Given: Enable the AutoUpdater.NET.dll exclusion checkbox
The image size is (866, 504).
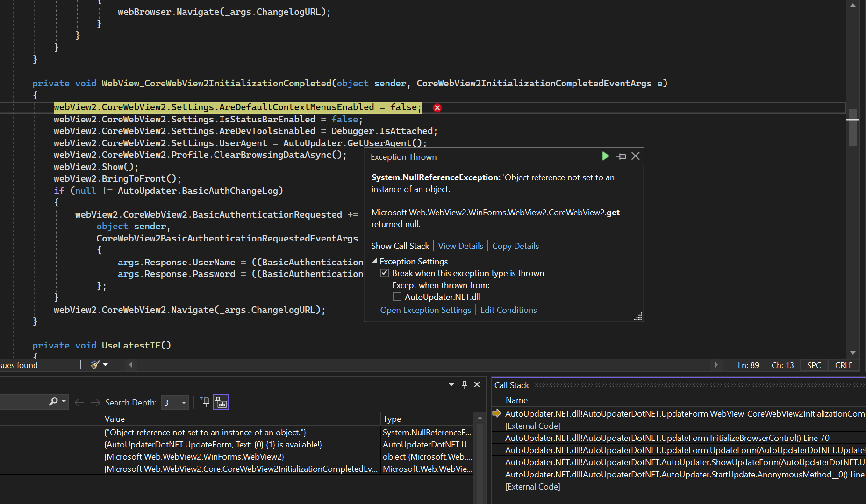Looking at the screenshot, I should click(397, 297).
